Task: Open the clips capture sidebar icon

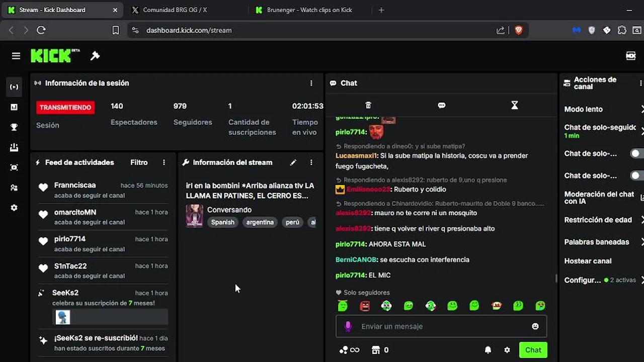Action: pyautogui.click(x=14, y=167)
